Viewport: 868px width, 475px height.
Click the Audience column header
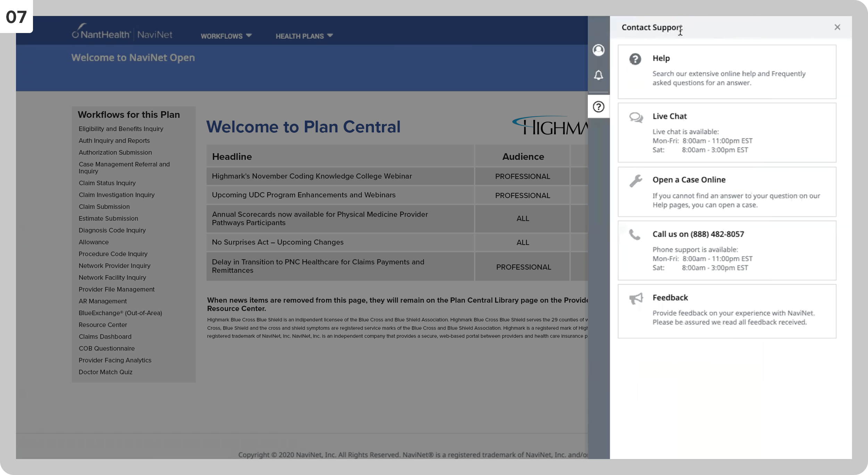point(523,156)
